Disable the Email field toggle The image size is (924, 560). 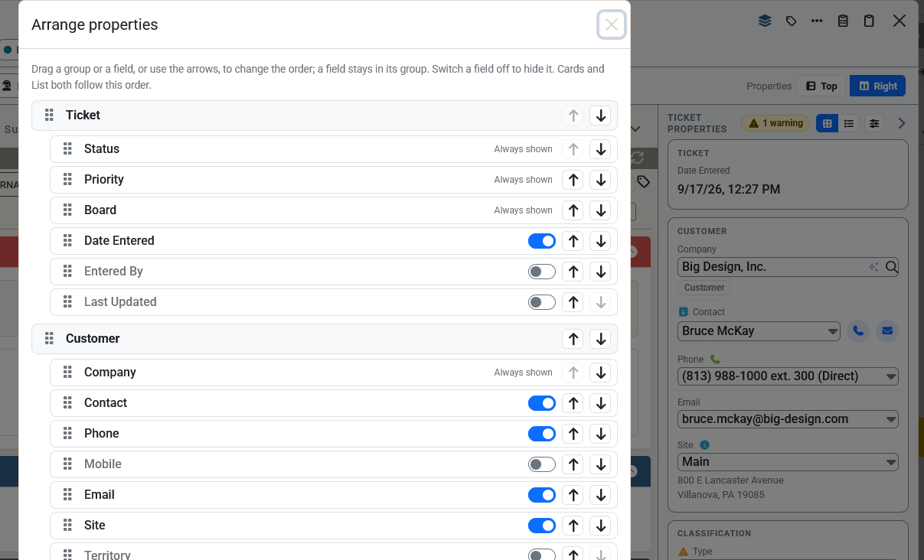click(542, 495)
